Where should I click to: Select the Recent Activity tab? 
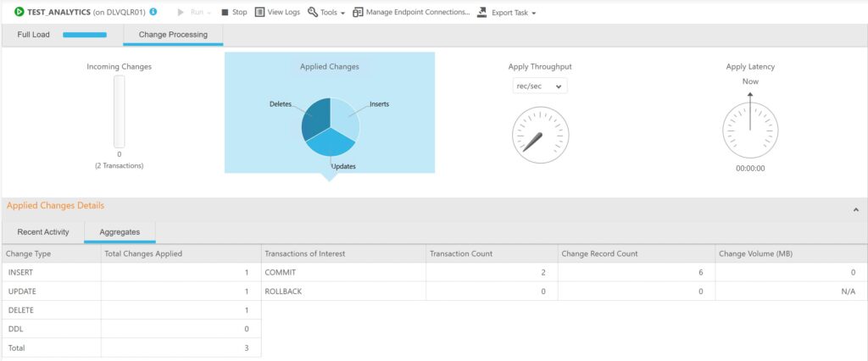tap(43, 231)
